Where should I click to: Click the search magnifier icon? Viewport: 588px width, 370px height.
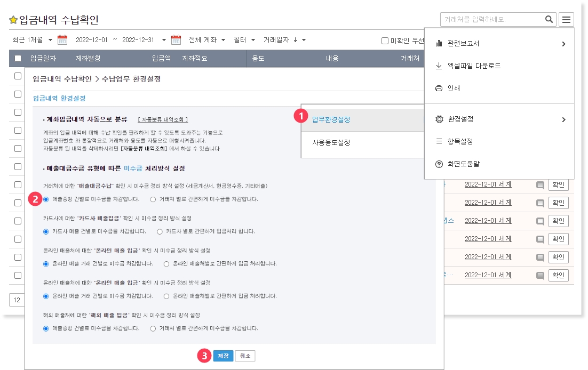[549, 20]
